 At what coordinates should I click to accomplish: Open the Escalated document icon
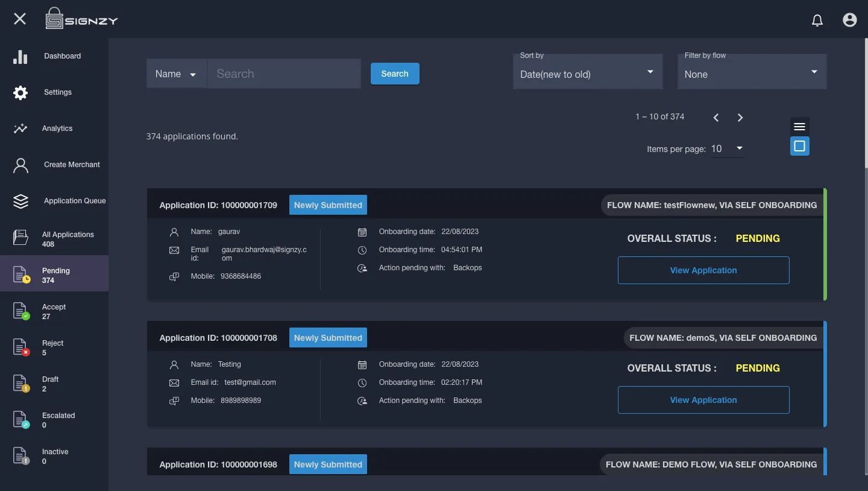[21, 420]
